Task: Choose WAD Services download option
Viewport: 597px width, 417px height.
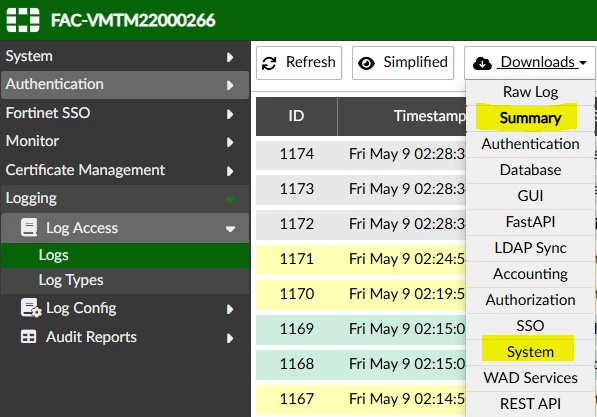Action: [530, 378]
